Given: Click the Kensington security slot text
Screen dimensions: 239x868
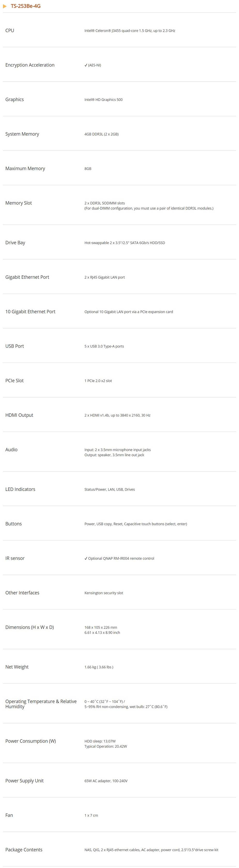Looking at the screenshot, I should [x=104, y=593].
